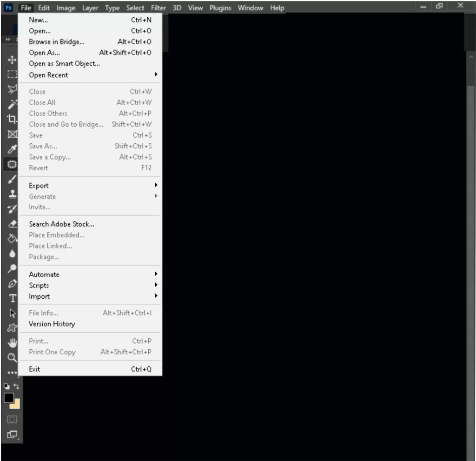Expand the Open Recent submenu
Image resolution: width=476 pixels, height=461 pixels.
pos(90,75)
